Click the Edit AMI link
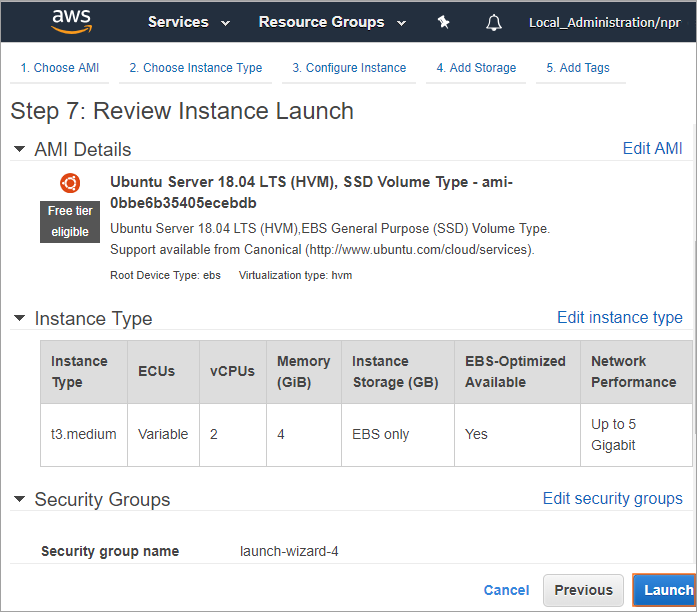Viewport: 697px width, 612px height. tap(652, 148)
